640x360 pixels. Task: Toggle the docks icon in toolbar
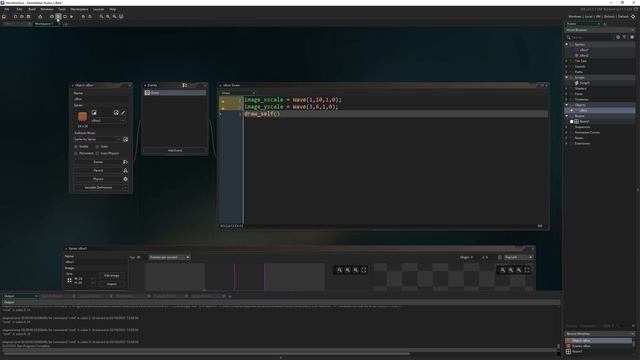[121, 17]
